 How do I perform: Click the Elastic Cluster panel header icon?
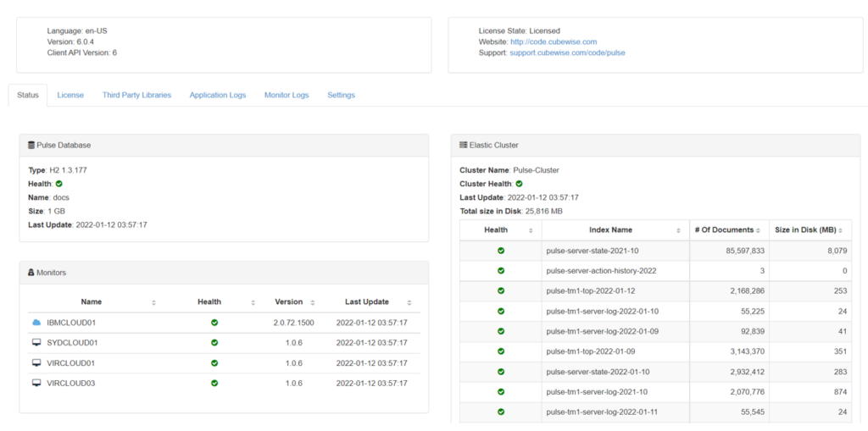464,145
